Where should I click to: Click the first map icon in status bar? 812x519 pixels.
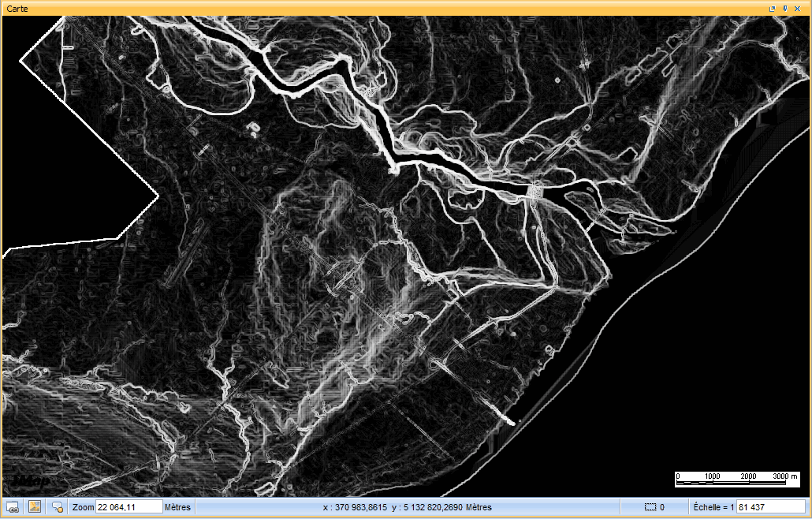pos(13,506)
